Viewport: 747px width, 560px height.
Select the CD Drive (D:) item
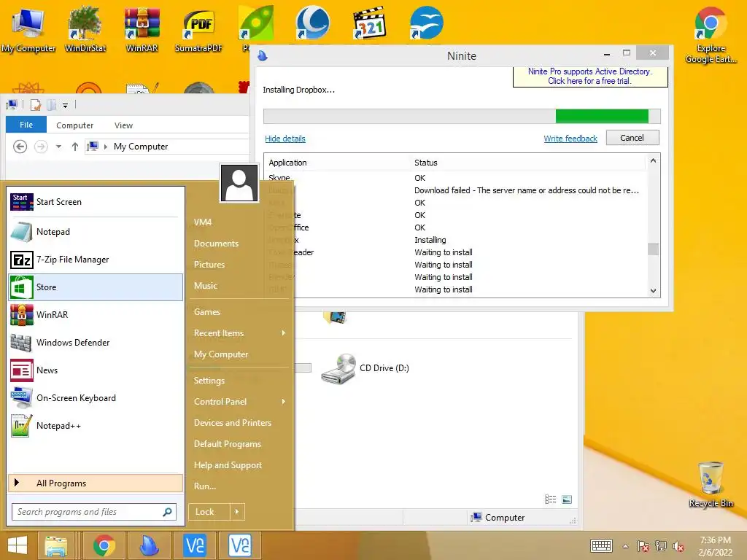(x=365, y=368)
